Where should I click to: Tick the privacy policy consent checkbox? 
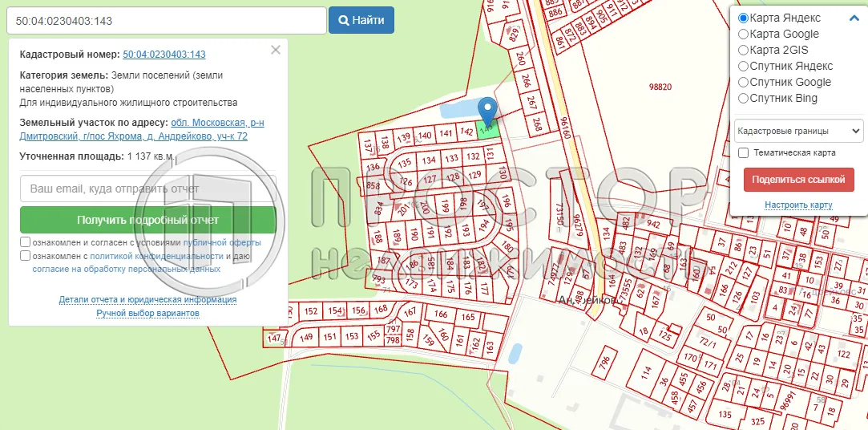click(26, 256)
